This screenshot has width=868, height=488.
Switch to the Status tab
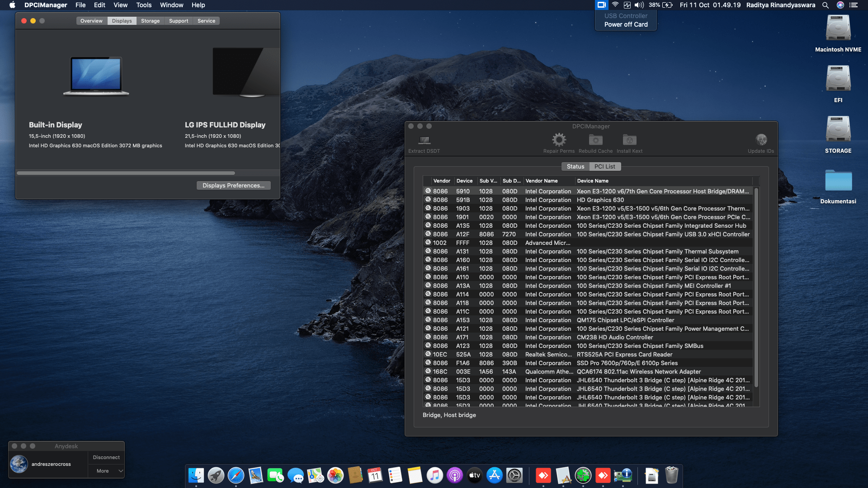[x=575, y=166]
